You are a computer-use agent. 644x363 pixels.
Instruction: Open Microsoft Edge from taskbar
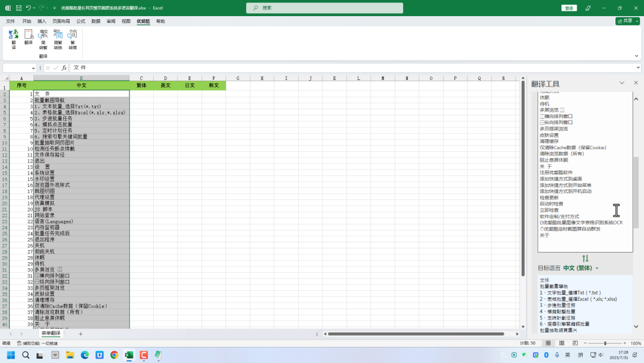[85, 355]
